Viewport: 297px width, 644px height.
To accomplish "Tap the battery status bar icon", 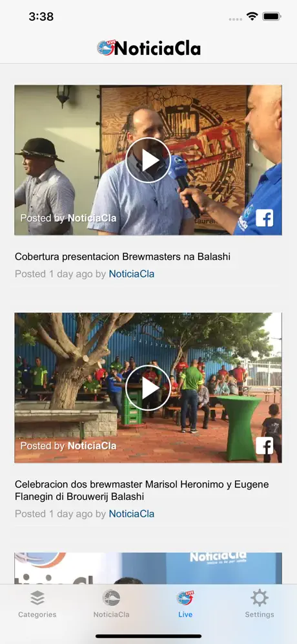I will click(x=272, y=16).
